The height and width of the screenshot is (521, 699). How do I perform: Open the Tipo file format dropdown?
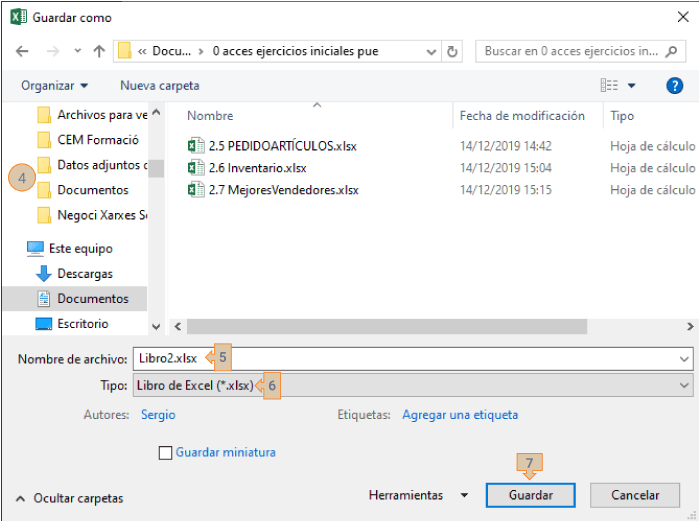tap(413, 386)
